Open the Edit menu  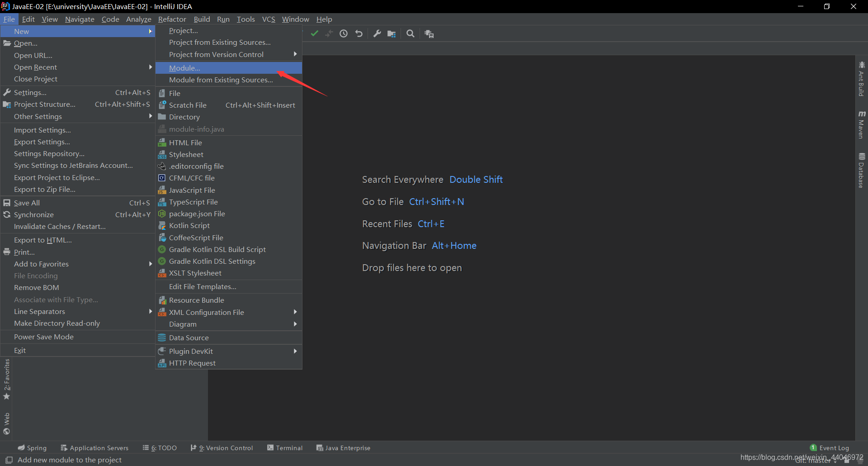28,19
